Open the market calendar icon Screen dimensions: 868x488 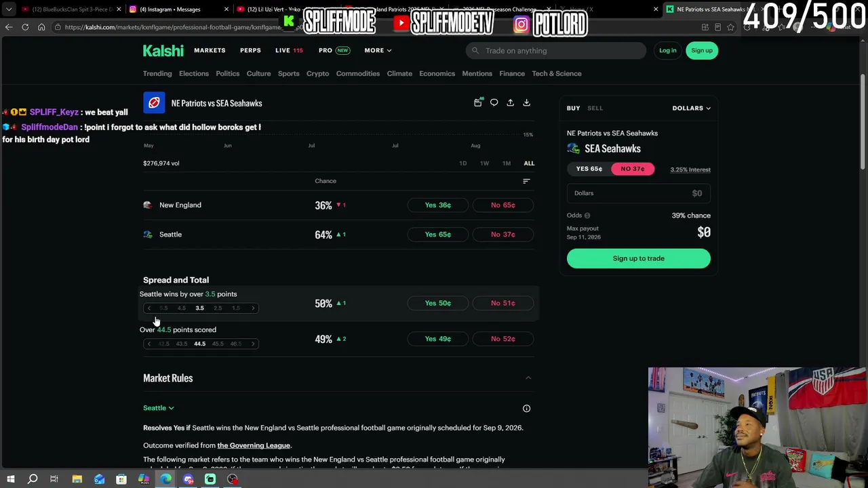tap(478, 102)
